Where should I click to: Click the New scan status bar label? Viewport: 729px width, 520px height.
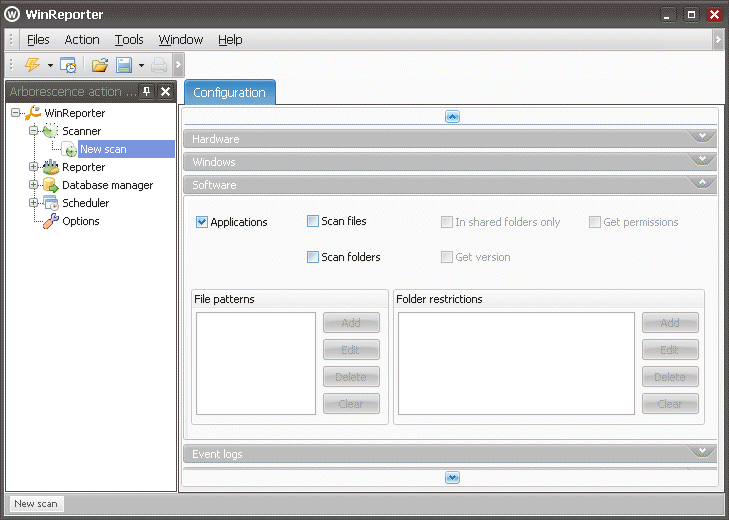coord(36,504)
